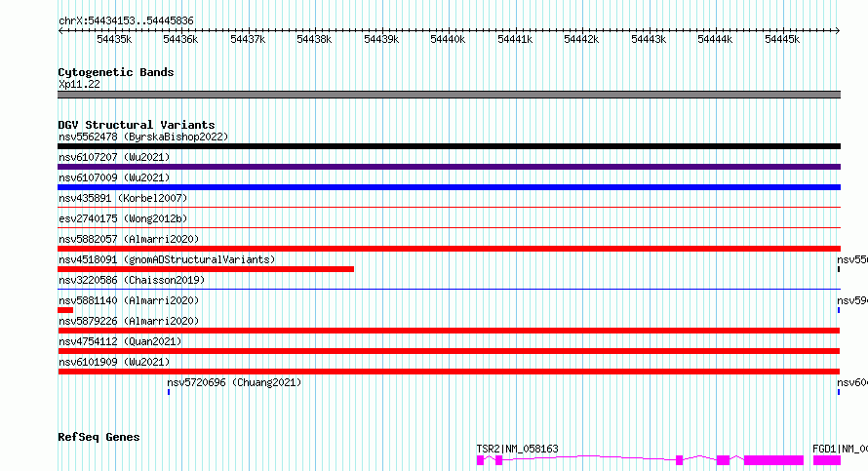Click the Cytogenetic Bands track title
The height and width of the screenshot is (471, 868).
(x=116, y=72)
